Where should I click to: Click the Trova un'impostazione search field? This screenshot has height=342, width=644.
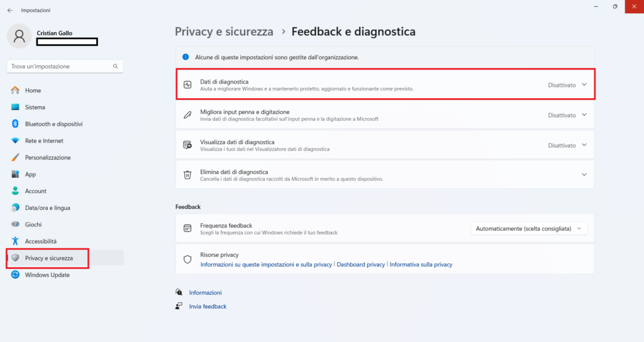pyautogui.click(x=60, y=66)
